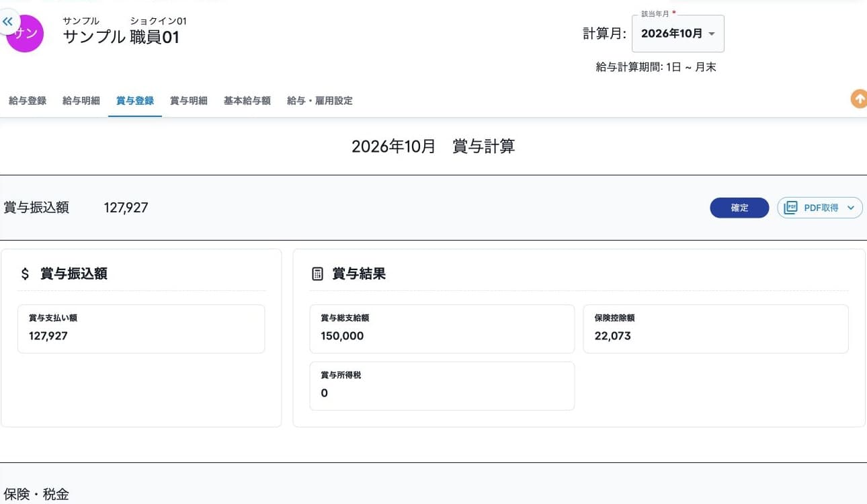Click the orange scroll-to-top arrow icon
This screenshot has width=867, height=504.
859,99
